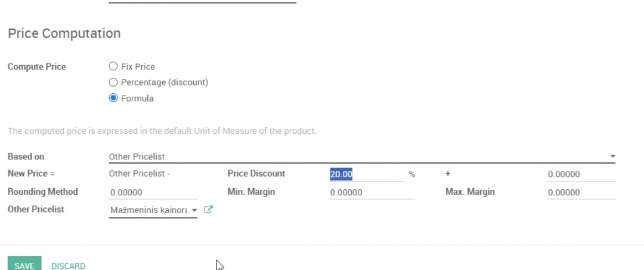
Task: Discard the changes
Action: (68, 266)
